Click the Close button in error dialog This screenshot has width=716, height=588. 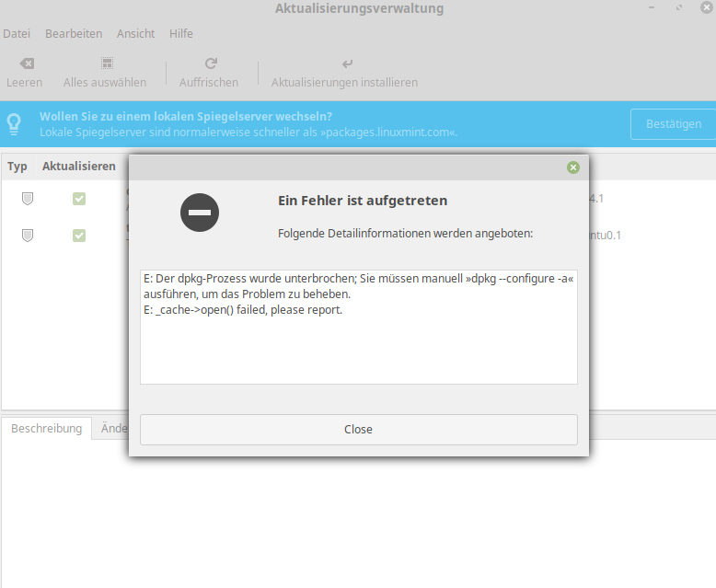pos(358,430)
